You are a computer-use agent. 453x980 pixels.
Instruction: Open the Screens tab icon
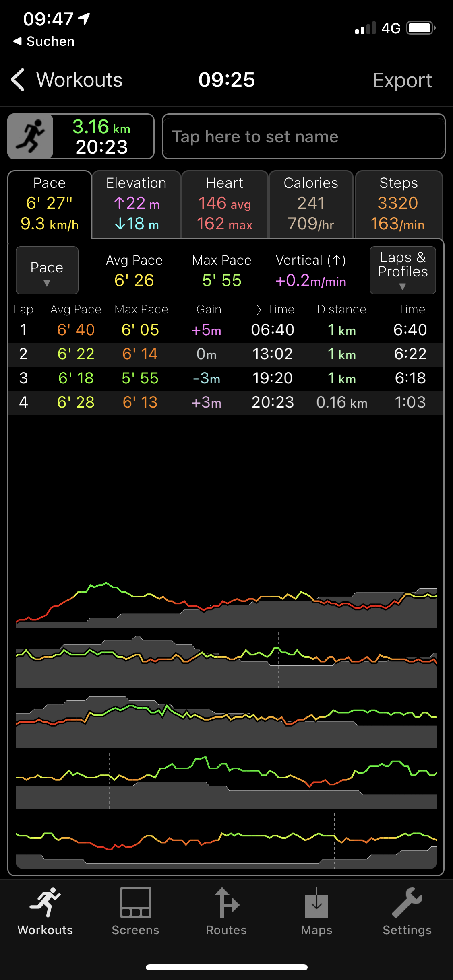[x=135, y=902]
